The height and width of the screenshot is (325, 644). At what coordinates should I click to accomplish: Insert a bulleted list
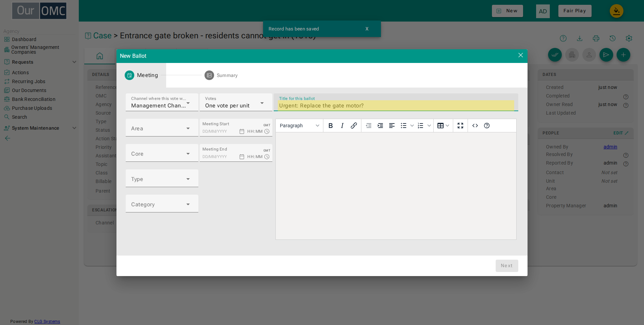(404, 126)
